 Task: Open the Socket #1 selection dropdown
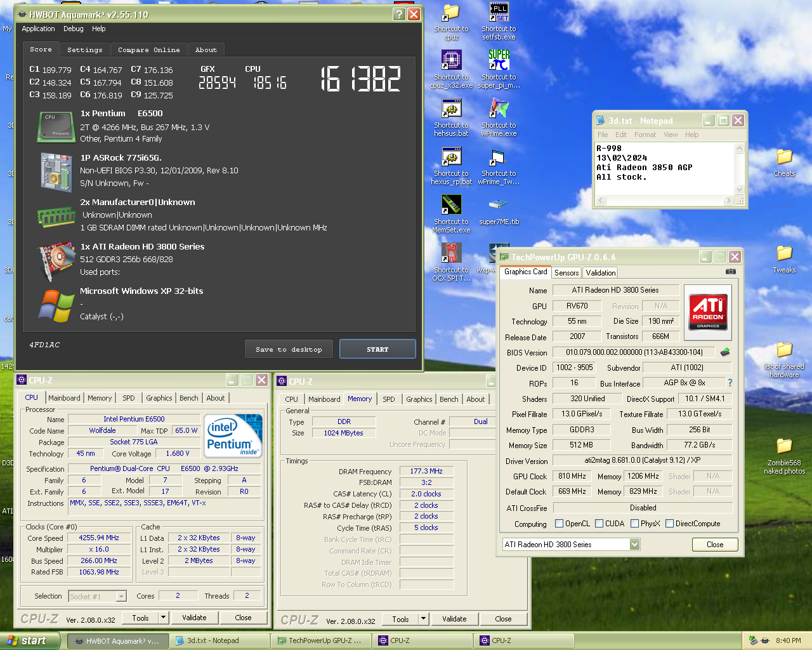click(121, 596)
